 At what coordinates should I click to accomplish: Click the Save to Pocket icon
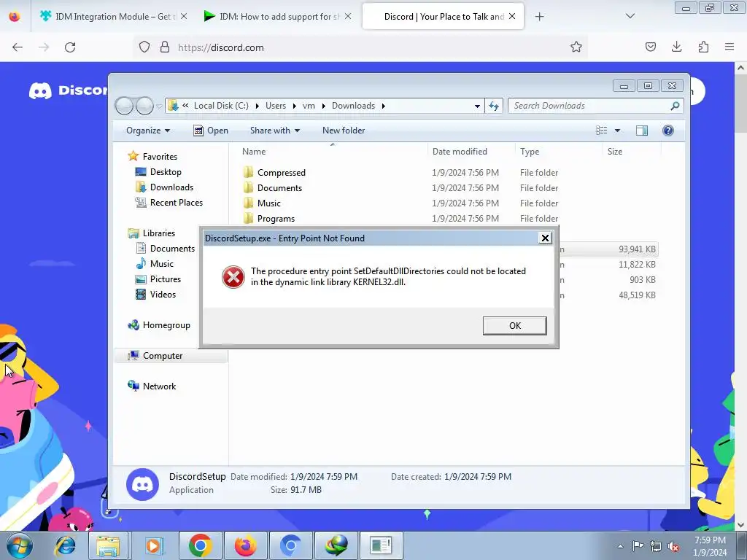point(650,47)
